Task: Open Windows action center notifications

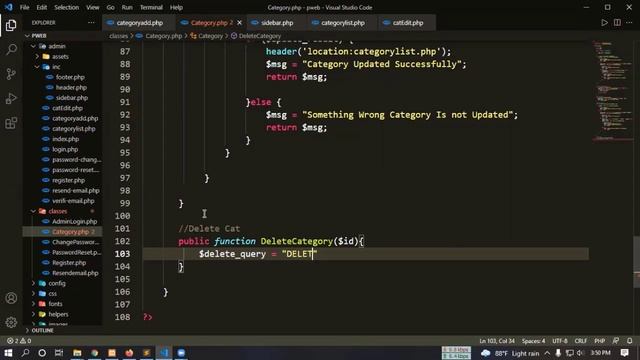Action: (624, 353)
